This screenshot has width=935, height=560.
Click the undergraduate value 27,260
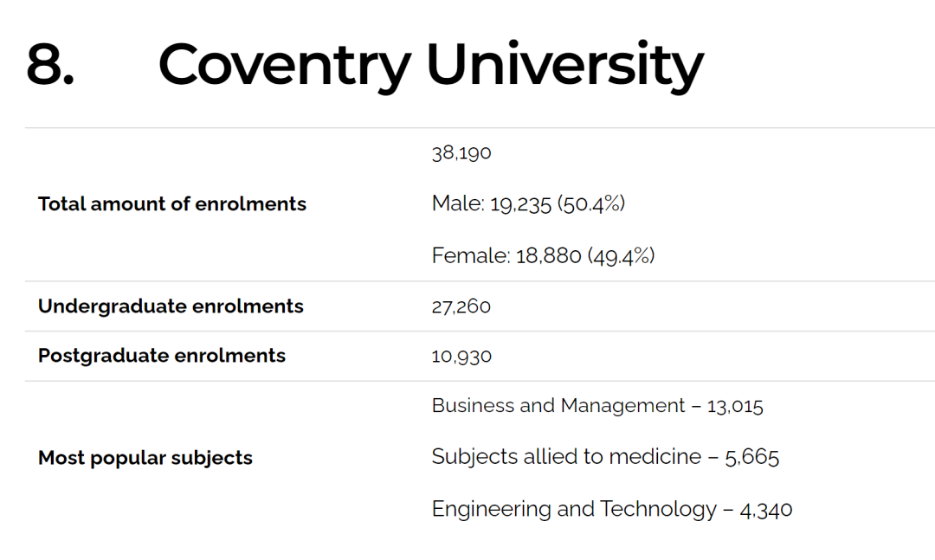click(x=461, y=306)
